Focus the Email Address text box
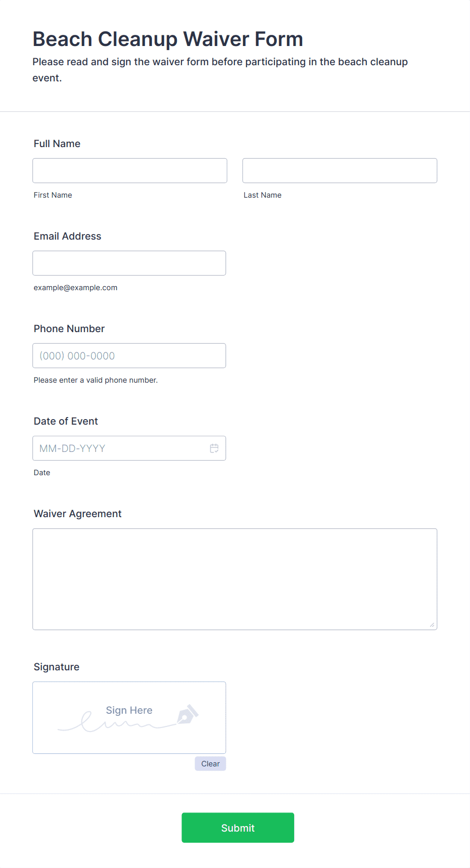This screenshot has height=868, width=470. (129, 263)
